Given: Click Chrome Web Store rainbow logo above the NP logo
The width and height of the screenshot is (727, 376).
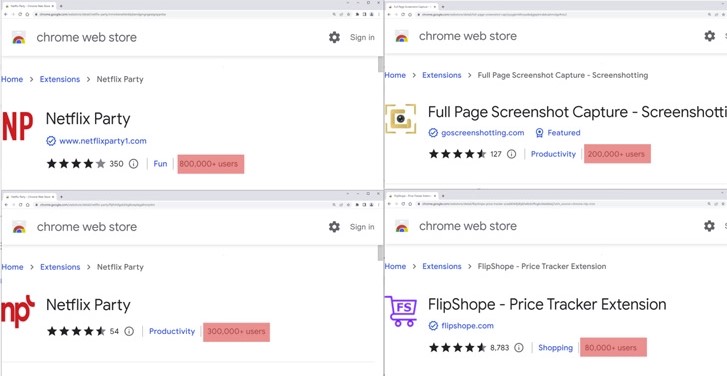Looking at the screenshot, I should coord(19,38).
